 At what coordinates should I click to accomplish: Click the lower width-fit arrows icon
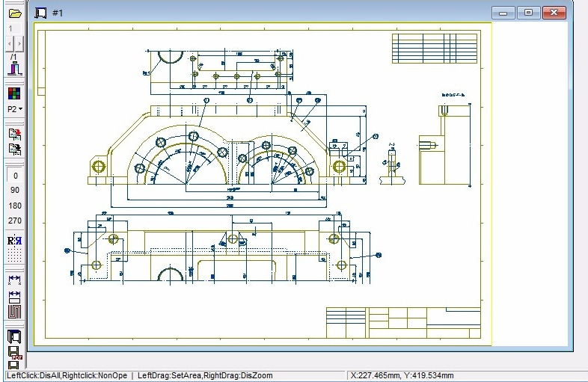click(14, 296)
